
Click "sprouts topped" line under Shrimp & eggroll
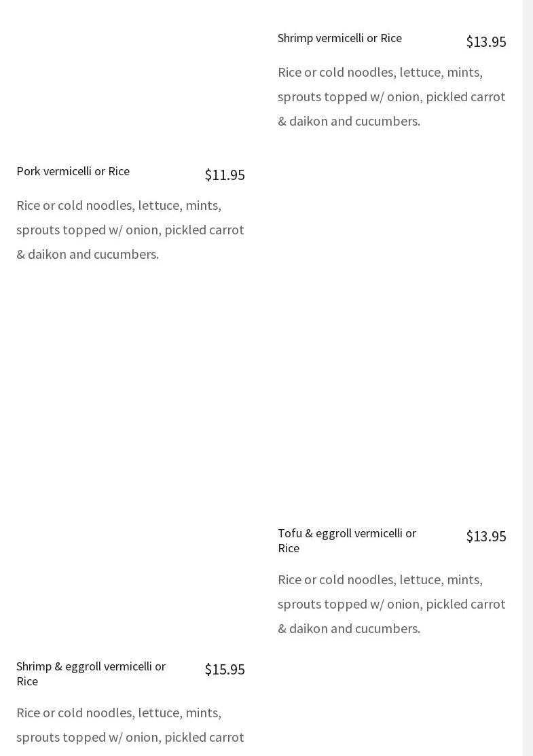click(x=130, y=737)
